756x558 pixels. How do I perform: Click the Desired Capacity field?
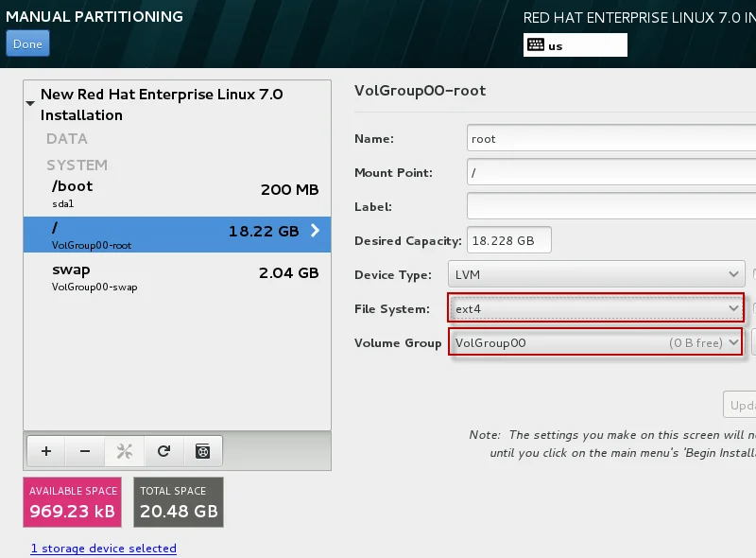tap(509, 240)
